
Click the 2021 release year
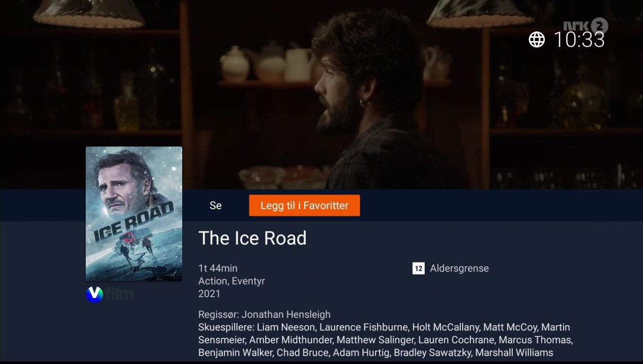[209, 294]
